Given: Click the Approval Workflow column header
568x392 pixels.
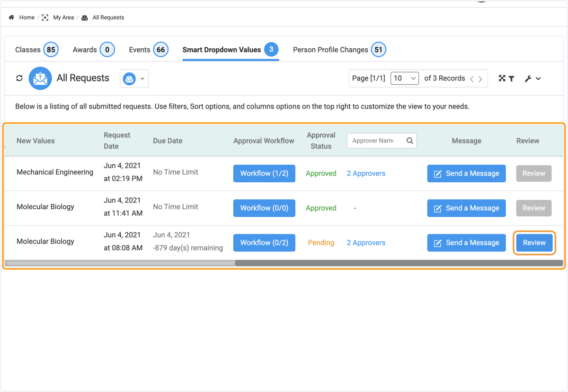Looking at the screenshot, I should pos(264,141).
